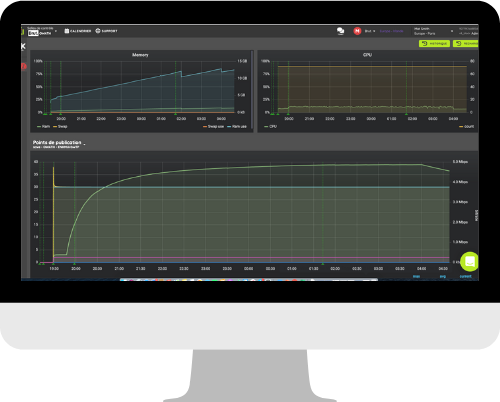This screenshot has width=500, height=402.
Task: Expand the dropdown next to the user avatar
Action: click(x=374, y=31)
